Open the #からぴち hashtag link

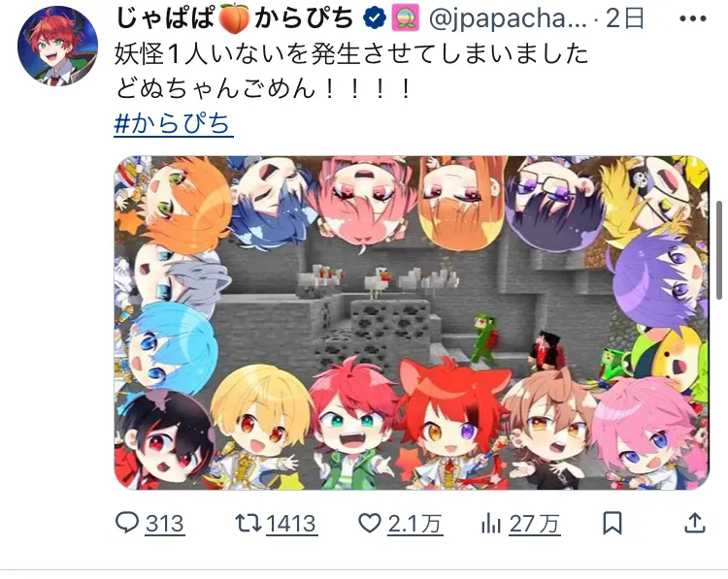coord(173,124)
